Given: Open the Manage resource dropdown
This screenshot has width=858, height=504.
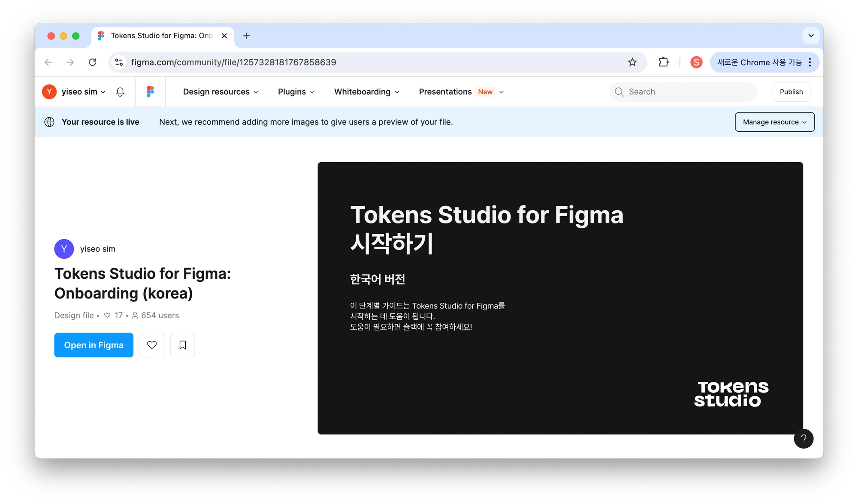Looking at the screenshot, I should coord(774,122).
